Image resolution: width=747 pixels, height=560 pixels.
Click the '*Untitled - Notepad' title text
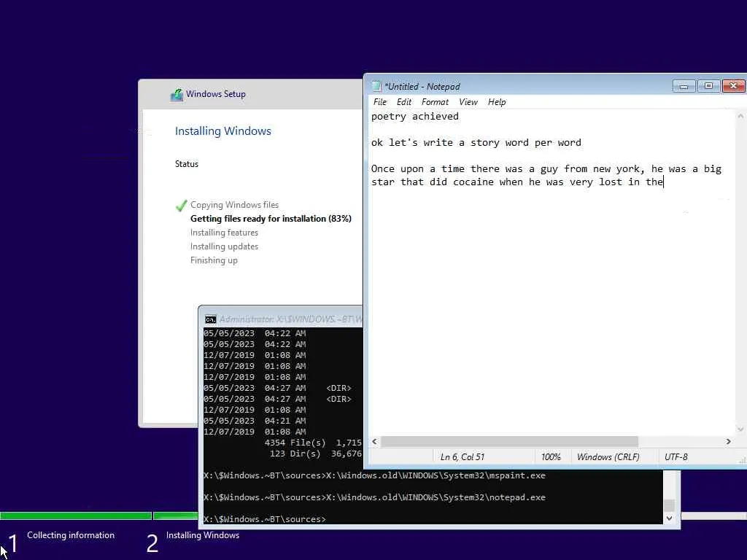[422, 86]
